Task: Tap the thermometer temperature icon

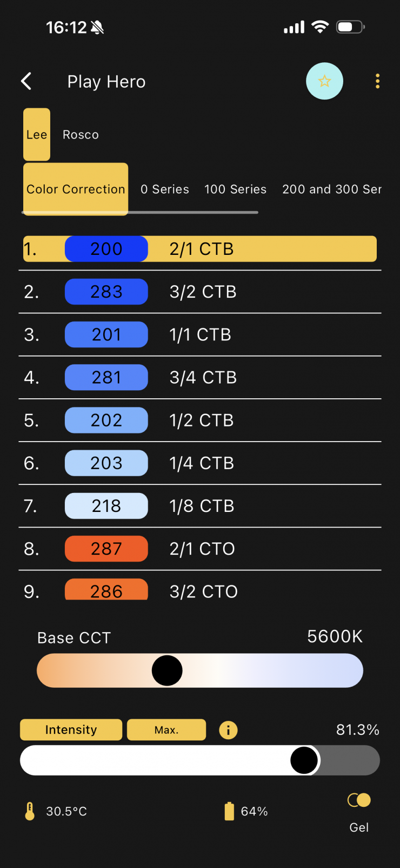Action: click(30, 811)
